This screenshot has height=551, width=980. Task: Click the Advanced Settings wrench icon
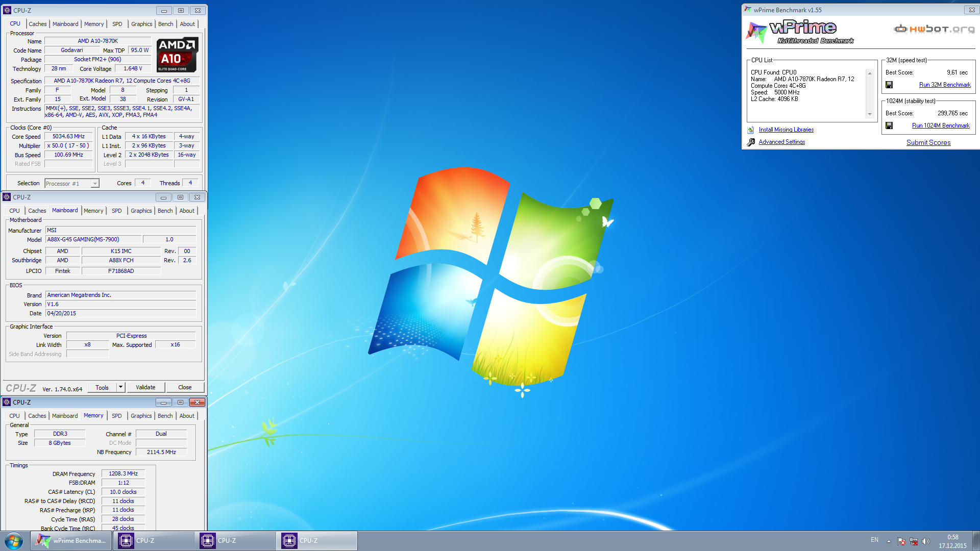coord(751,142)
